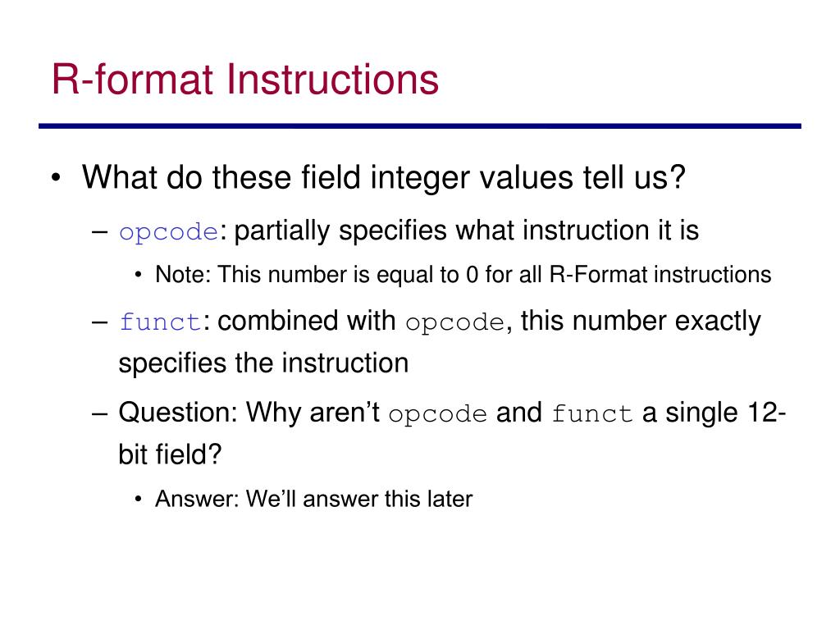The image size is (840, 630).
Task: Click the dash before the opcode line
Action: coord(99,232)
